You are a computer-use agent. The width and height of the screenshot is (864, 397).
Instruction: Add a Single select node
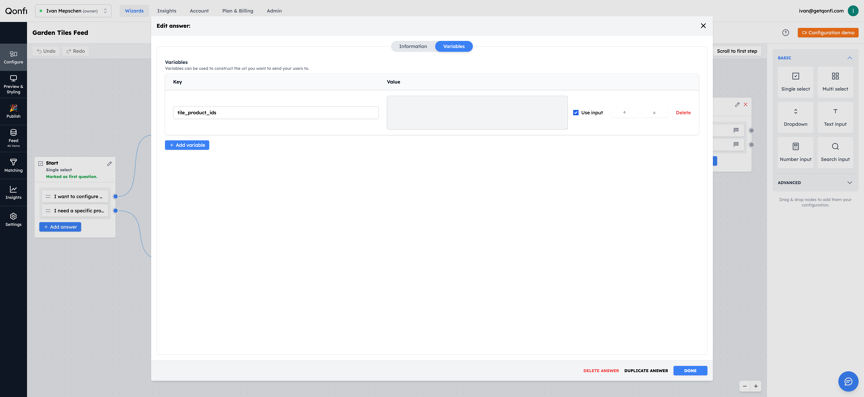[795, 82]
